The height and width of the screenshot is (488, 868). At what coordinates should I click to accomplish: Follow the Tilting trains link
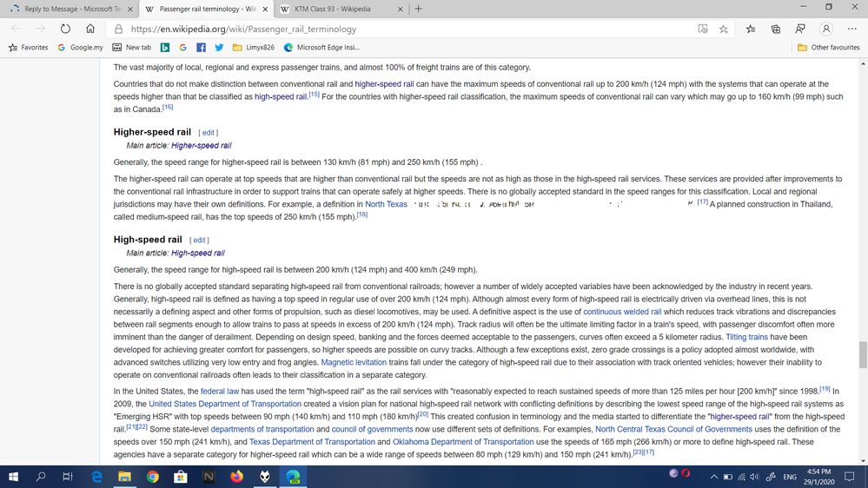point(746,337)
